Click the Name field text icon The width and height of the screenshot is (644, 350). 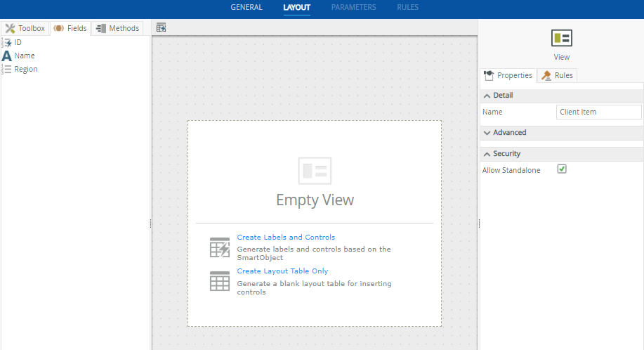pos(7,56)
